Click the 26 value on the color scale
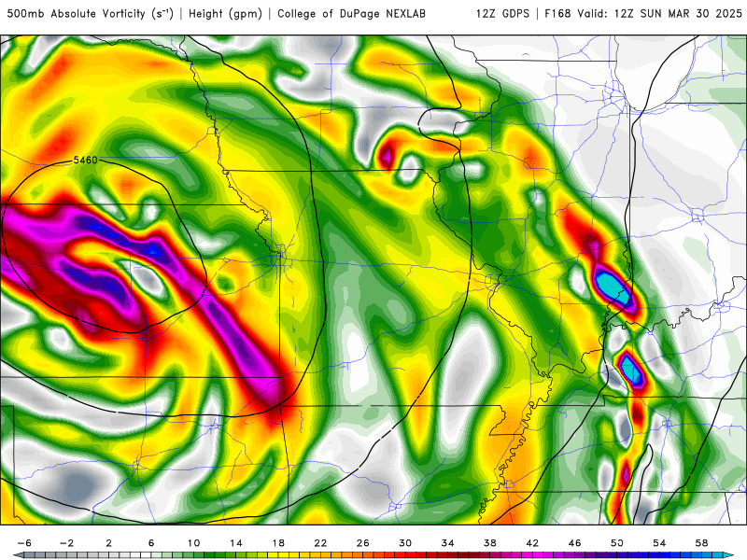The height and width of the screenshot is (560, 747). (x=363, y=543)
